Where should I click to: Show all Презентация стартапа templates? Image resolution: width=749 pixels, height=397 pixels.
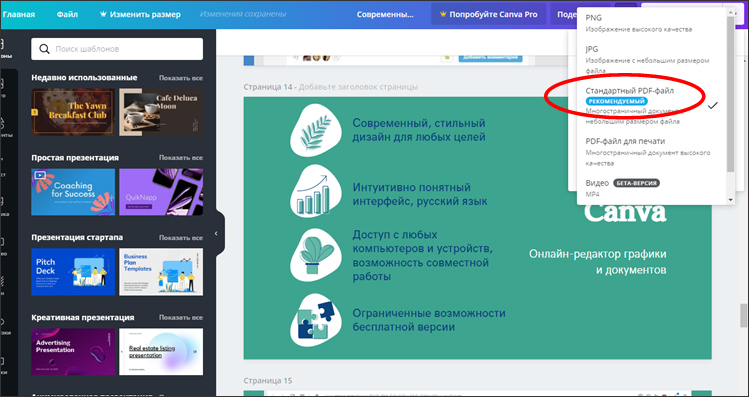tap(181, 237)
